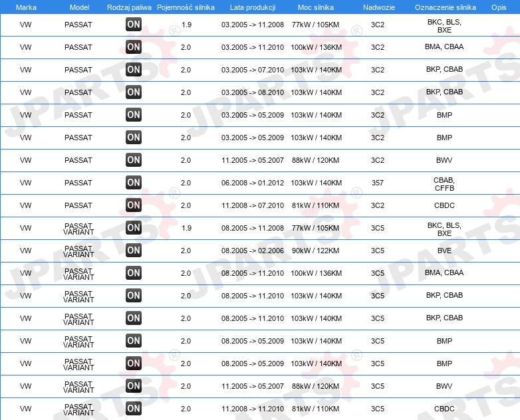The height and width of the screenshot is (420, 520).
Task: Select 81kW / 110KM in the 3C2 row
Action: 315,205
